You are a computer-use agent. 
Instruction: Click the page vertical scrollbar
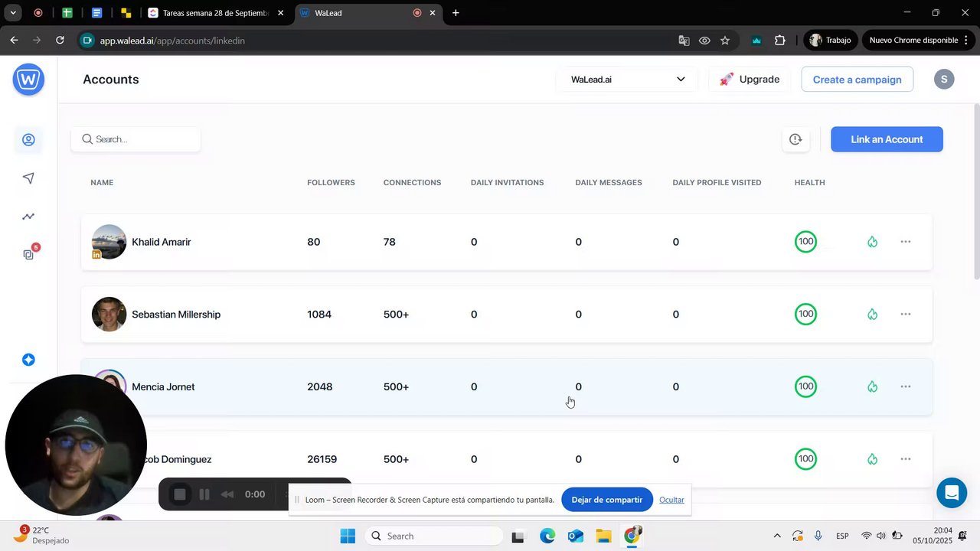[x=976, y=191]
